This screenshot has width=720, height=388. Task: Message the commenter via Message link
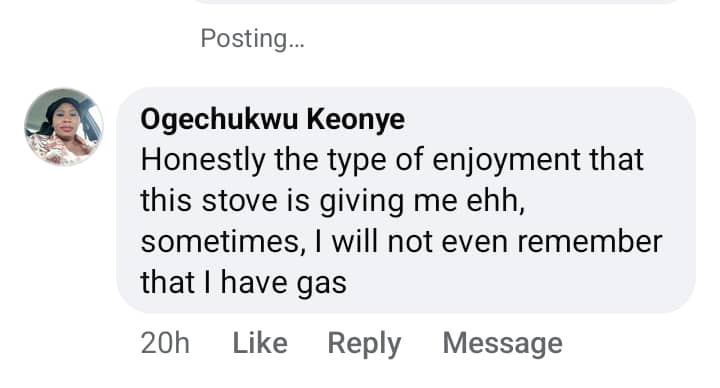[502, 343]
